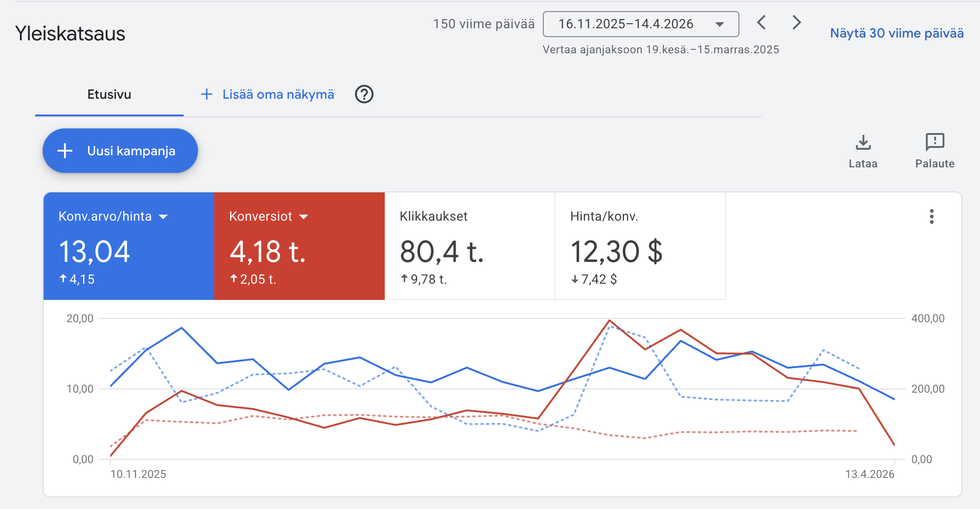
Task: Expand the Konversiot metric dropdown
Action: (304, 216)
